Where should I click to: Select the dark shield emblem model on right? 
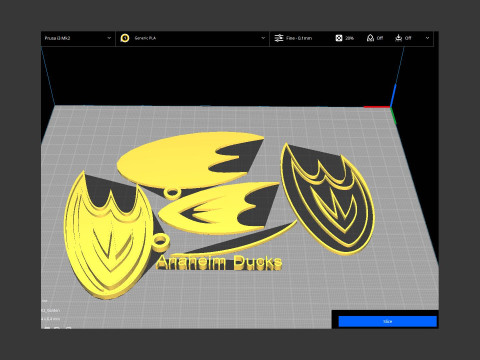(328, 199)
